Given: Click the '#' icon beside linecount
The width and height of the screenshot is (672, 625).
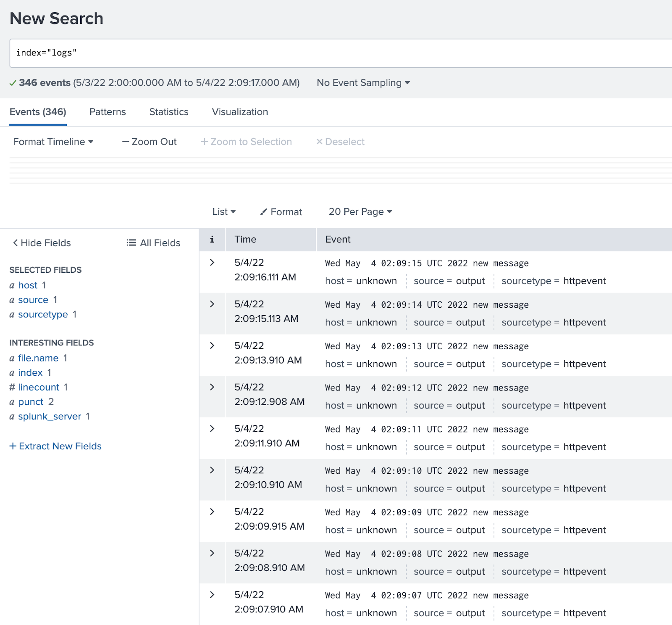Looking at the screenshot, I should (12, 387).
